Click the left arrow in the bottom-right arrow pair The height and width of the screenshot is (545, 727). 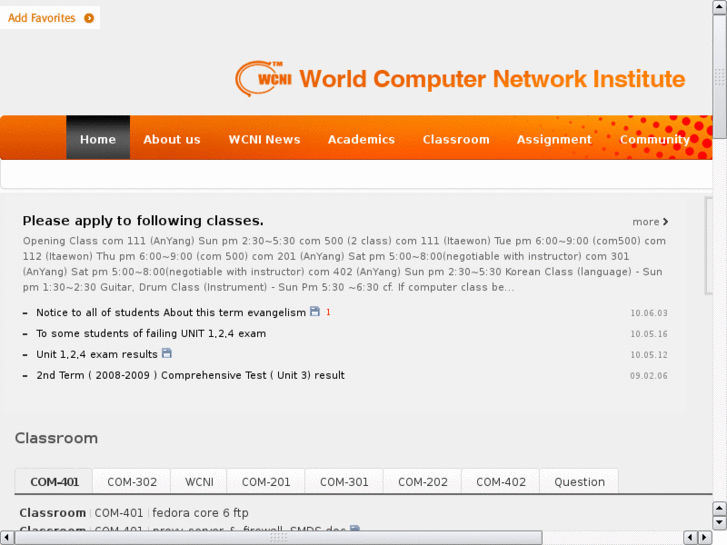click(690, 538)
